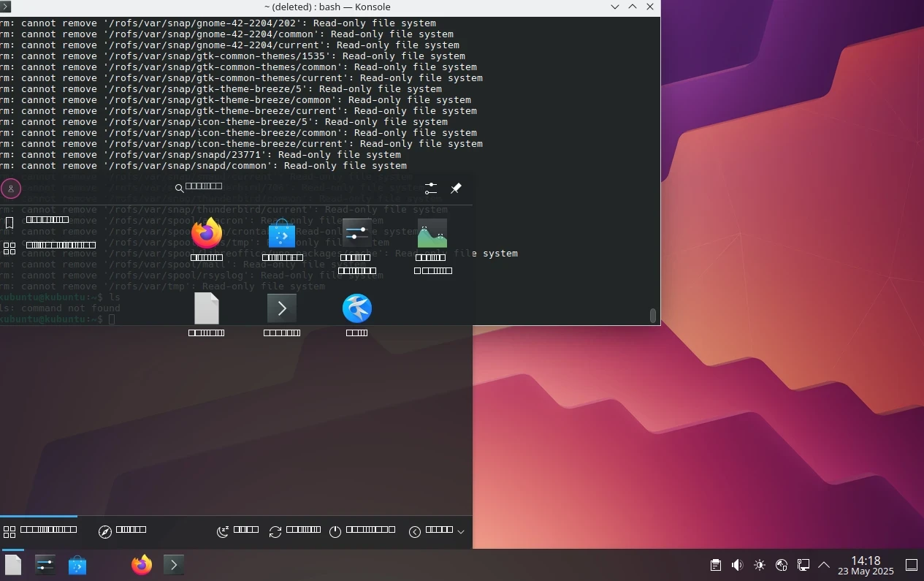Click the Shut Down button with power icon
The width and height of the screenshot is (924, 581).
click(x=362, y=531)
